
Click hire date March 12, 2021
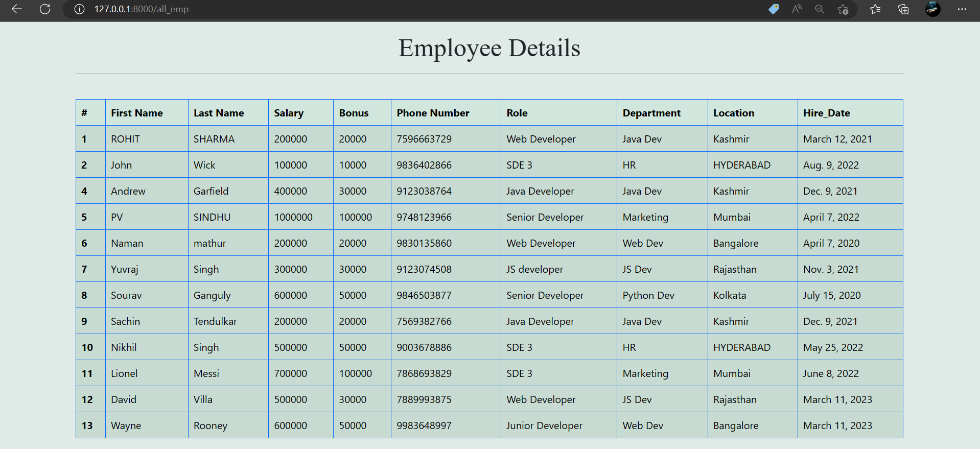(837, 139)
